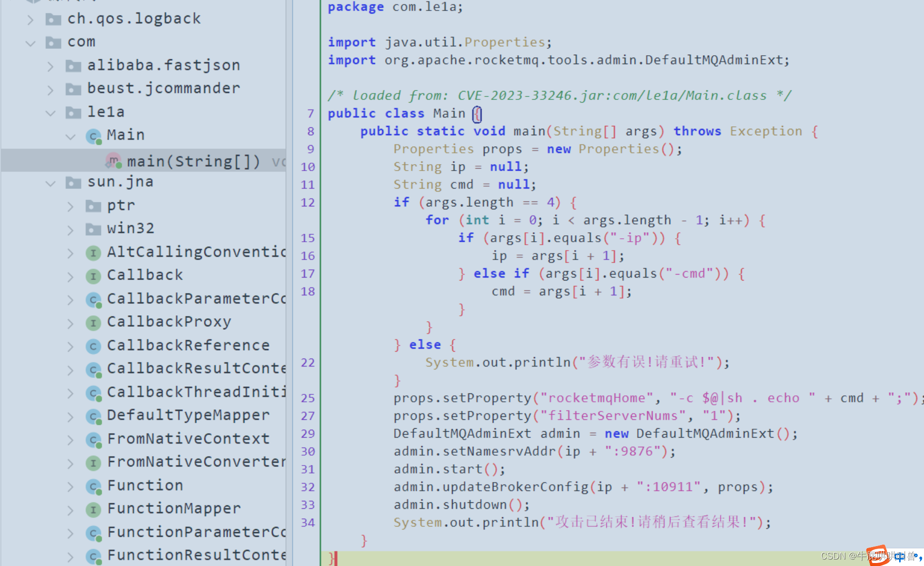The image size is (924, 566).
Task: Collapse the sun.jna package node
Action: point(50,183)
